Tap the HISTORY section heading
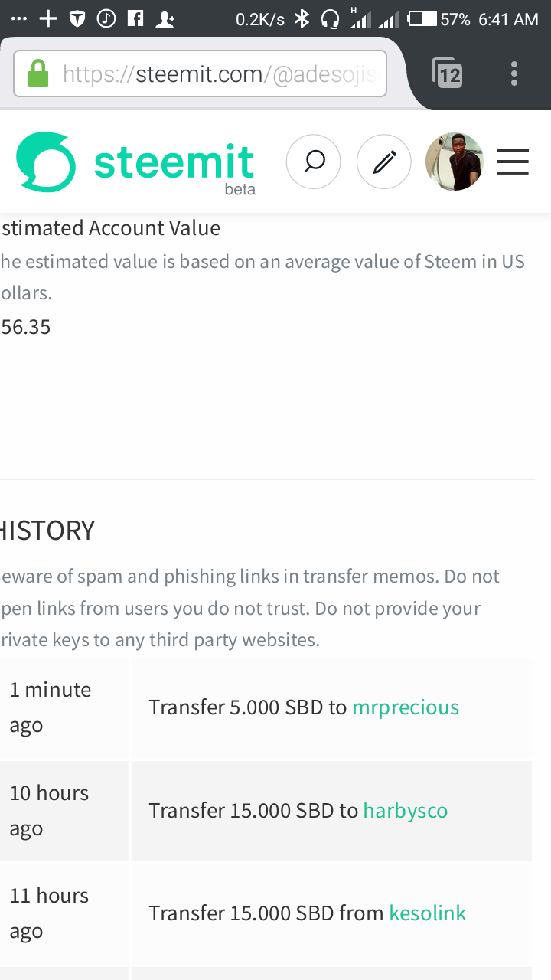 47,531
